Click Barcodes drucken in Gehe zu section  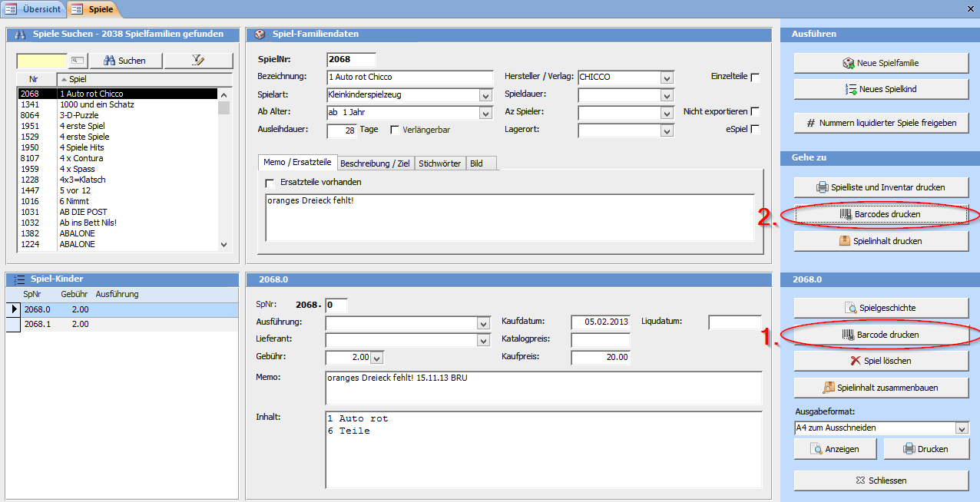click(881, 214)
